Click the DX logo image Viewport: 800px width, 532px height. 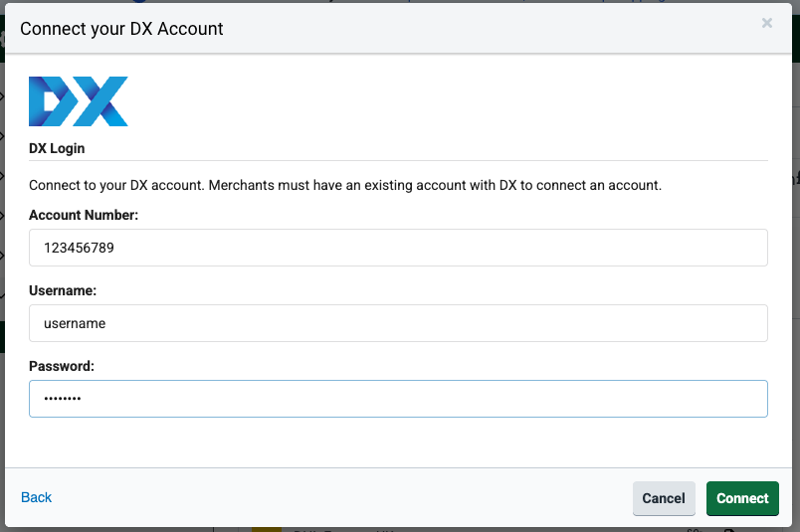79,101
